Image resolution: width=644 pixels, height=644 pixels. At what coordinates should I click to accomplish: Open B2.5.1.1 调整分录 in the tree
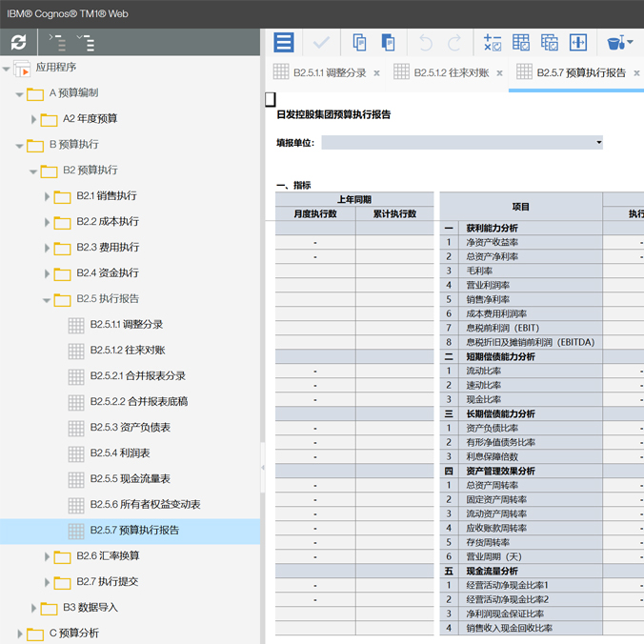click(126, 325)
